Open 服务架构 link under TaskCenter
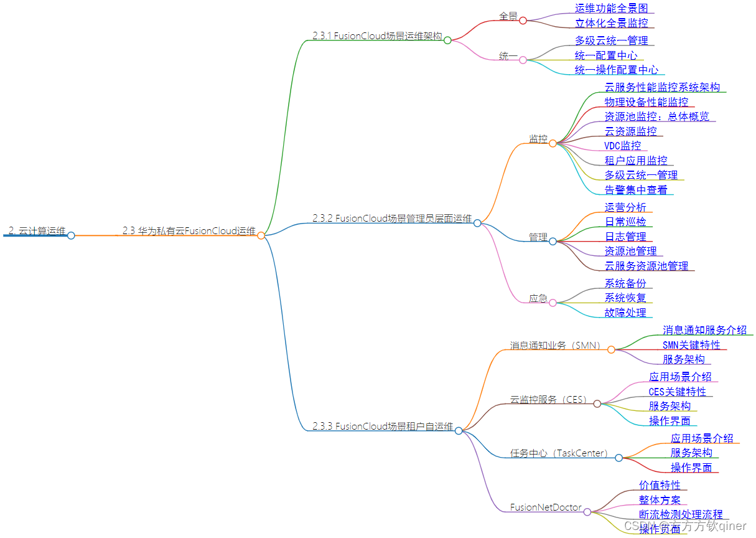The image size is (756, 538). click(691, 453)
